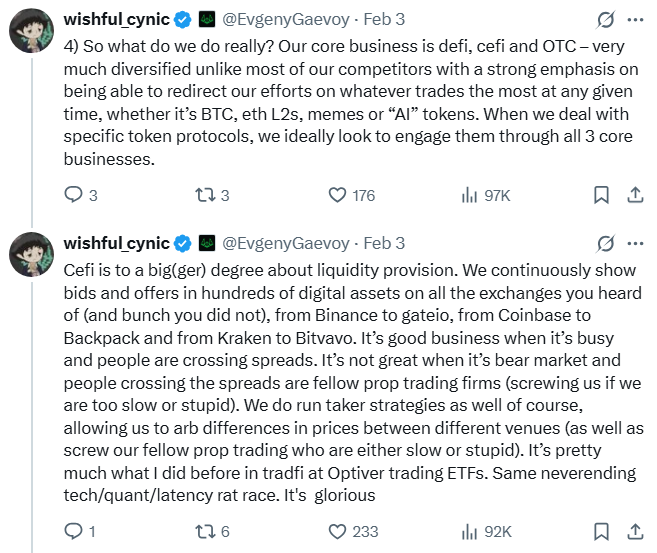This screenshot has width=657, height=553.
Task: Open Grok icon on first tweet
Action: pos(604,19)
